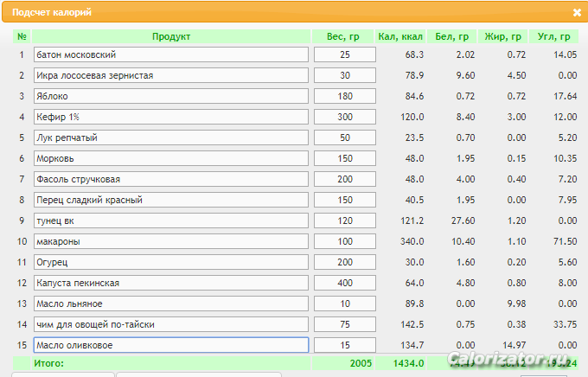Click the Вес, гр column header
The width and height of the screenshot is (588, 377).
coord(343,36)
